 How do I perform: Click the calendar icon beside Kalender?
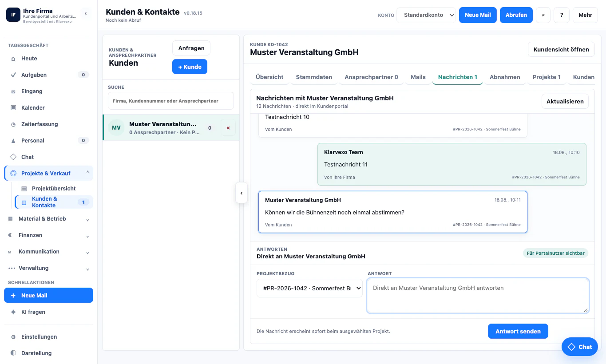[13, 108]
